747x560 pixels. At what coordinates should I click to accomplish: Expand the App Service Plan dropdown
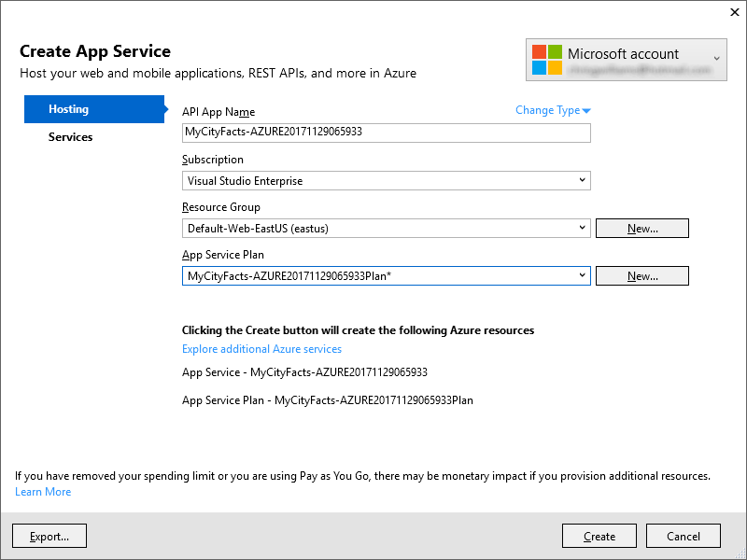386,275
